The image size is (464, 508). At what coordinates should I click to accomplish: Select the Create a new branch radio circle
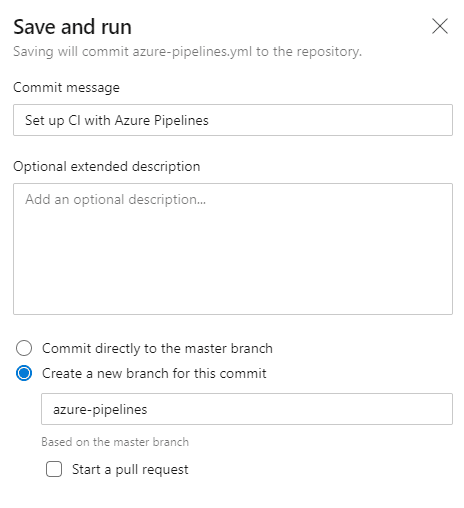(x=24, y=373)
